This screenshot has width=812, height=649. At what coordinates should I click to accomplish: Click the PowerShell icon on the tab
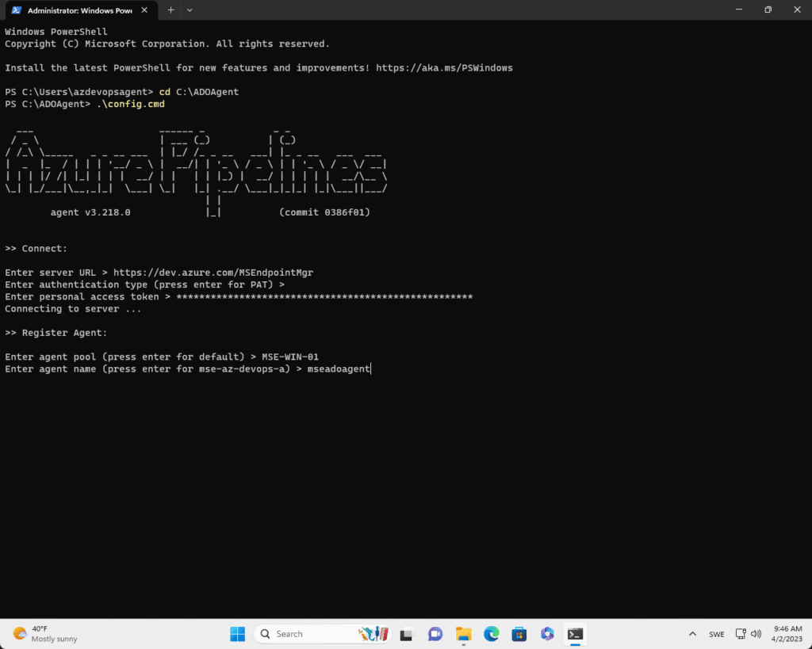point(17,10)
